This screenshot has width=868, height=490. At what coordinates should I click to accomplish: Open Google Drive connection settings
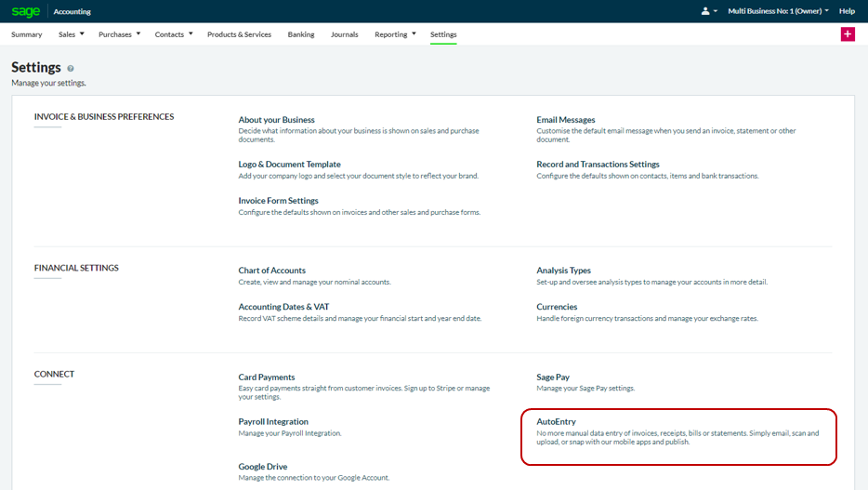tap(262, 467)
